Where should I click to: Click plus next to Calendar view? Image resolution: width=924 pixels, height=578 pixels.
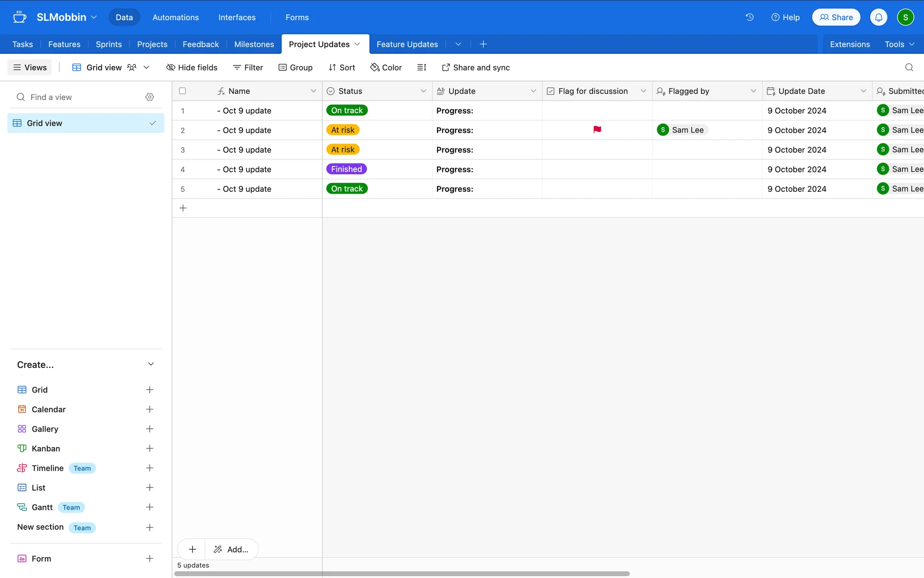click(x=150, y=409)
